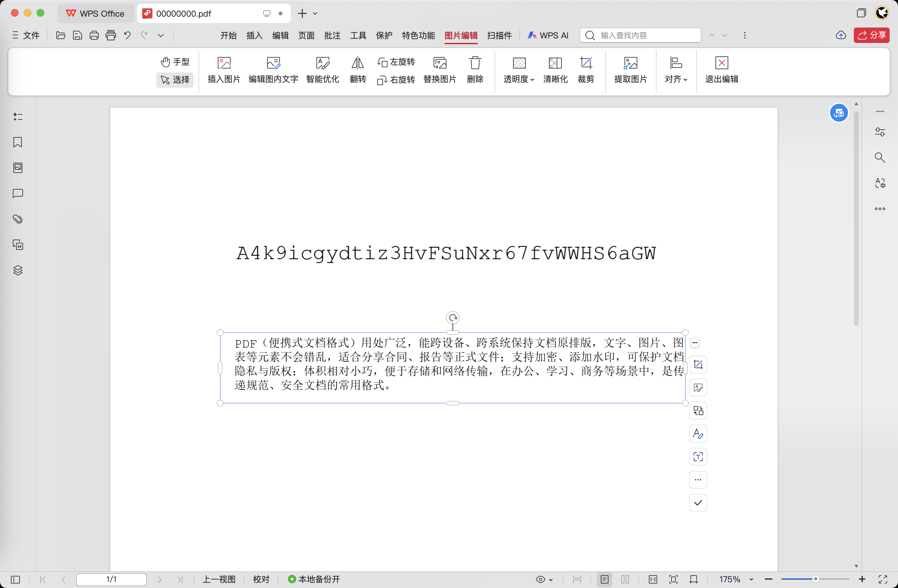
Task: Open the bookmark panel in sidebar
Action: tap(18, 142)
